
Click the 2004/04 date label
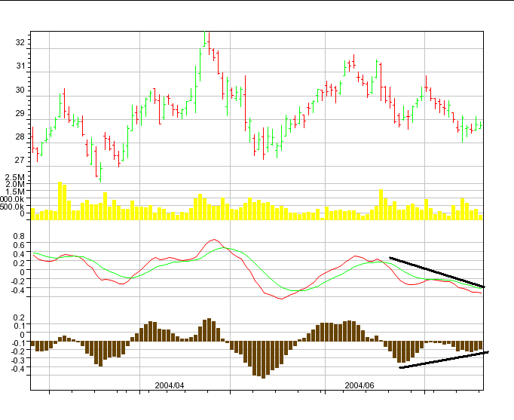point(170,385)
